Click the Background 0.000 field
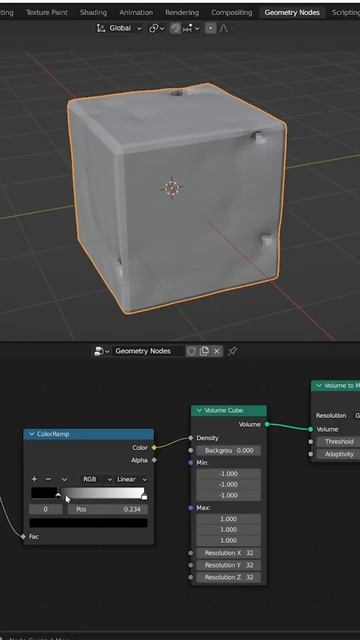 coord(228,451)
